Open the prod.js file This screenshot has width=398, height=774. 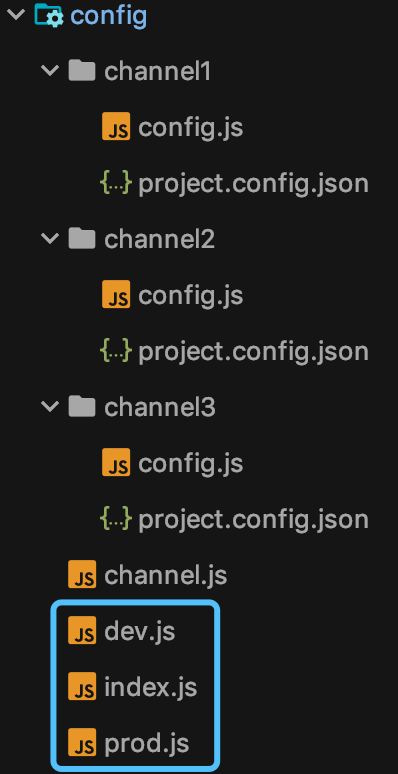(147, 743)
